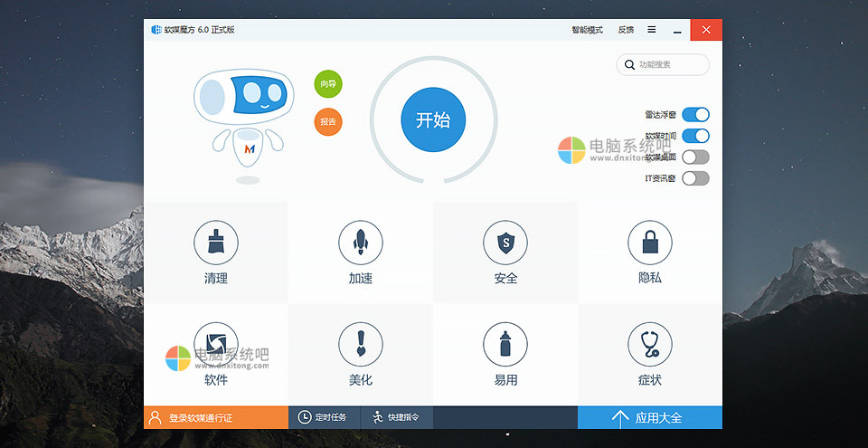The image size is (868, 448).
Task: Click the 易用 label text
Action: click(505, 380)
